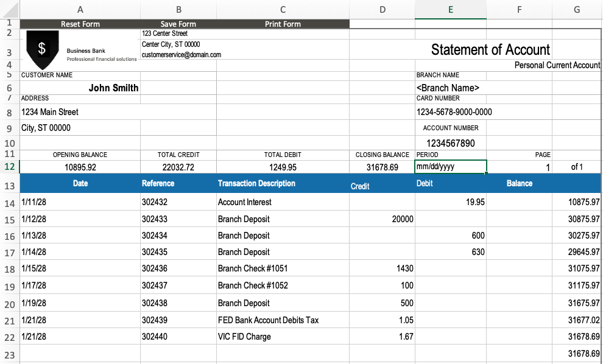Select the John Smith customer name cell
Image resolution: width=603 pixels, height=364 pixels.
tap(80, 88)
